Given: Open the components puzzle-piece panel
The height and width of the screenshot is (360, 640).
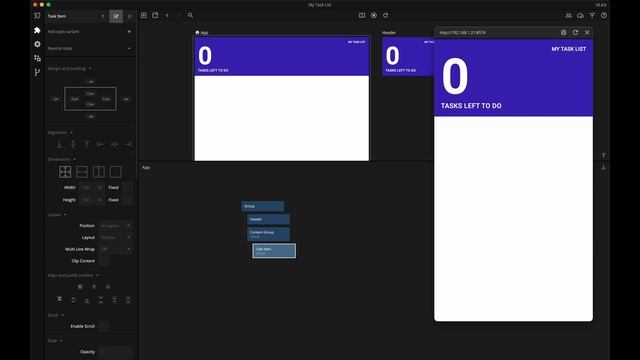Looking at the screenshot, I should click(x=37, y=30).
